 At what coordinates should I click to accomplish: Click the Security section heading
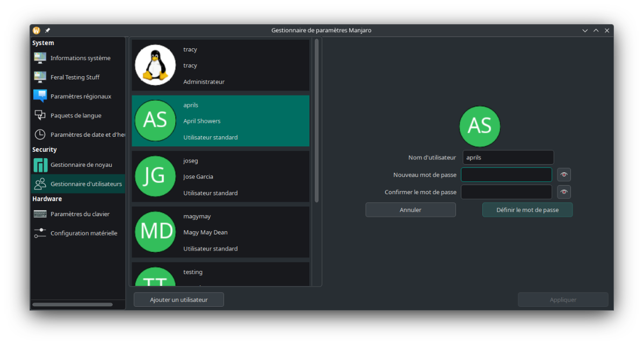click(x=45, y=150)
